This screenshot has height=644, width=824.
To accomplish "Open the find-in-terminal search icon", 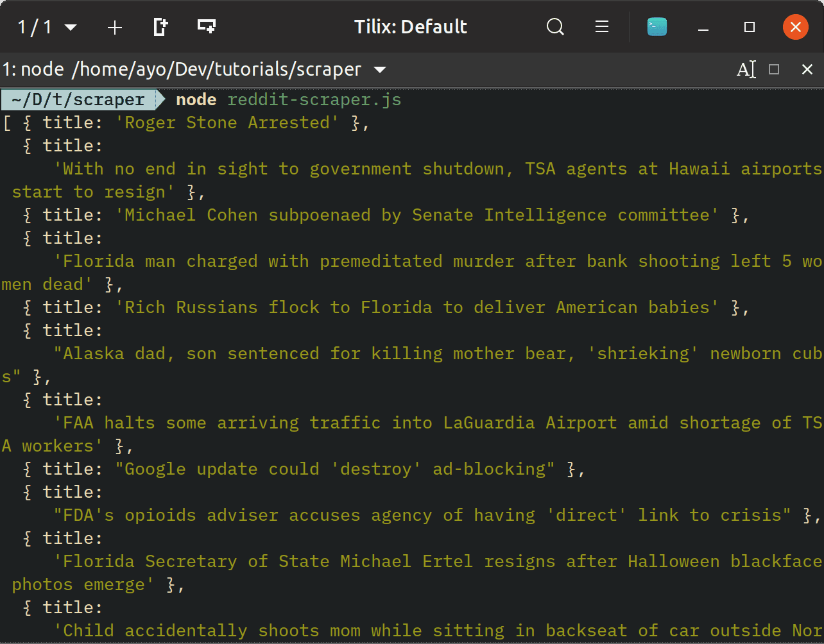I will point(555,27).
